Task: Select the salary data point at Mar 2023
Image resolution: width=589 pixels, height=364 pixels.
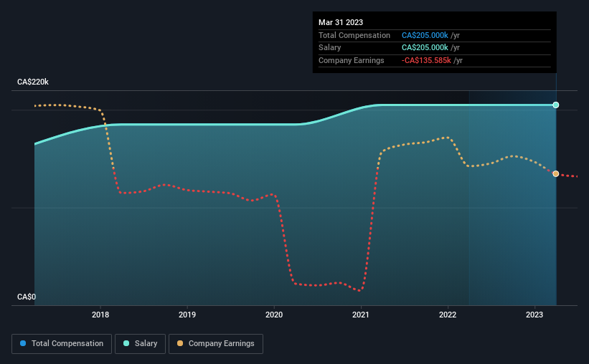Action: point(555,105)
